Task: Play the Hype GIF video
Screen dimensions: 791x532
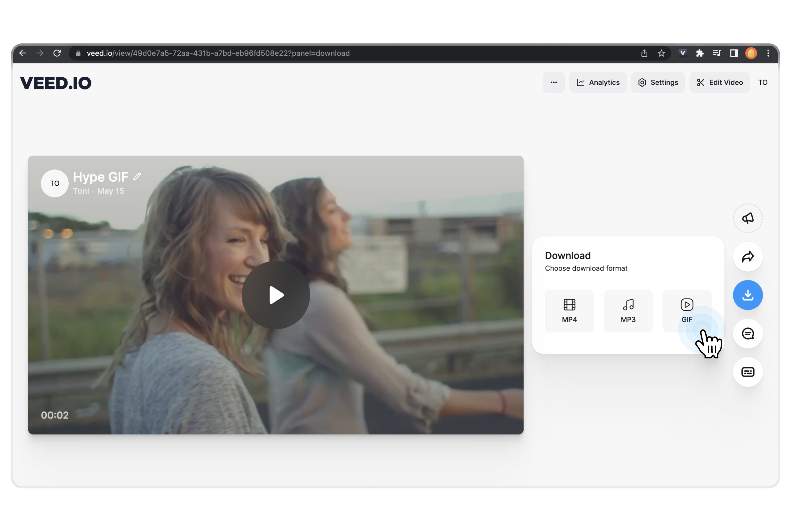Action: pos(276,295)
